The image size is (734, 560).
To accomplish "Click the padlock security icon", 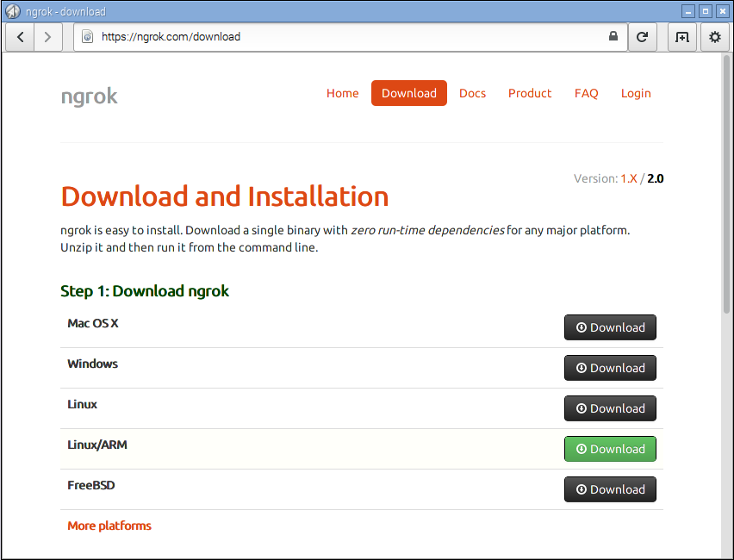I will point(613,36).
